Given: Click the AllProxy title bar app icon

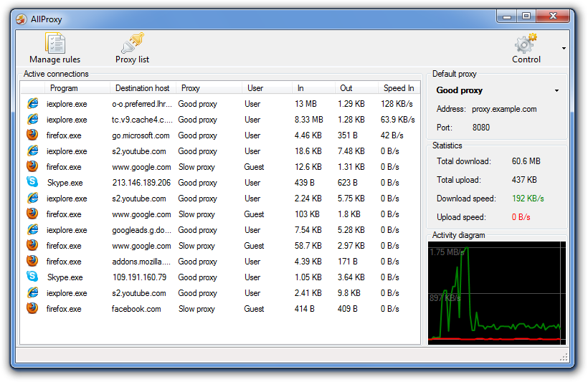Looking at the screenshot, I should coord(22,19).
